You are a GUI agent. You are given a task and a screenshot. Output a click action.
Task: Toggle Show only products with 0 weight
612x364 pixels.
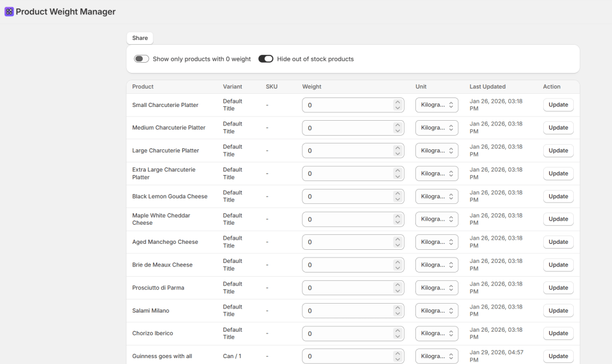coord(142,59)
